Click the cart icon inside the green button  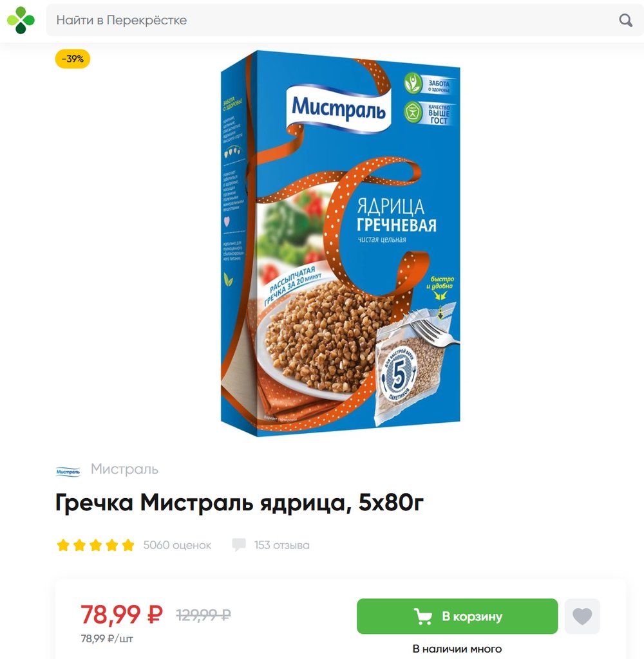422,616
